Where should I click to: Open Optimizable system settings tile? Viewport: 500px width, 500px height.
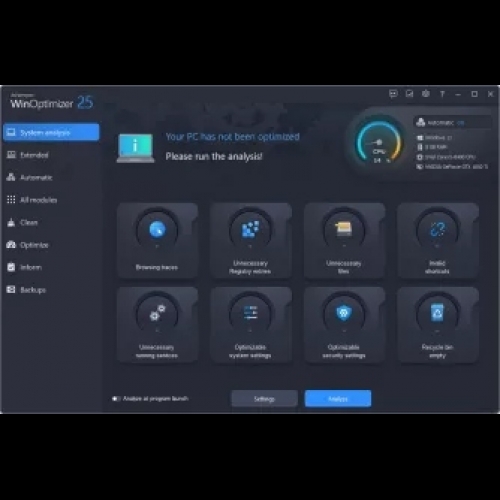click(251, 325)
